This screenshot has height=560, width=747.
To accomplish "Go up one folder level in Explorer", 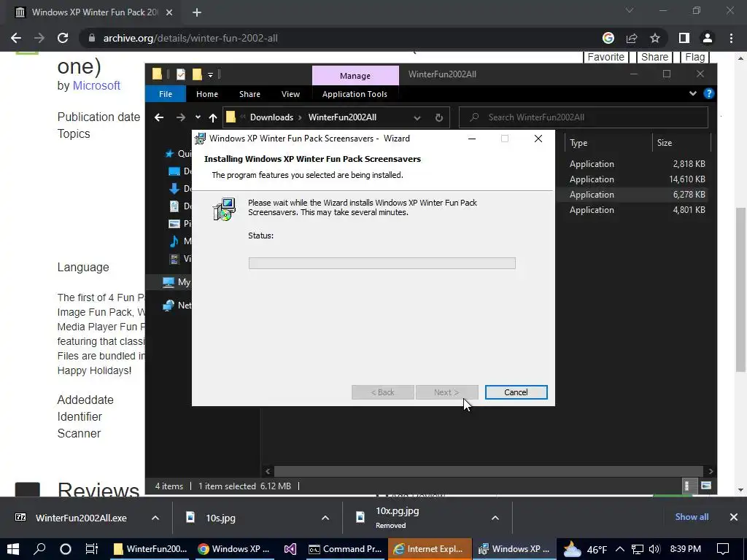I will [213, 117].
